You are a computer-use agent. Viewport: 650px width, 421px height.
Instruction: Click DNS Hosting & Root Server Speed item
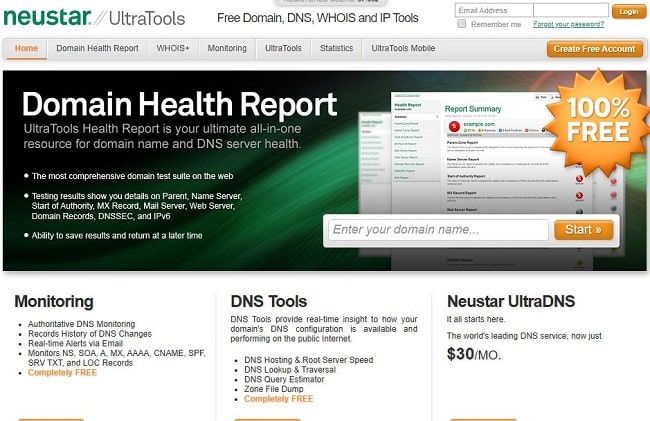pos(308,360)
